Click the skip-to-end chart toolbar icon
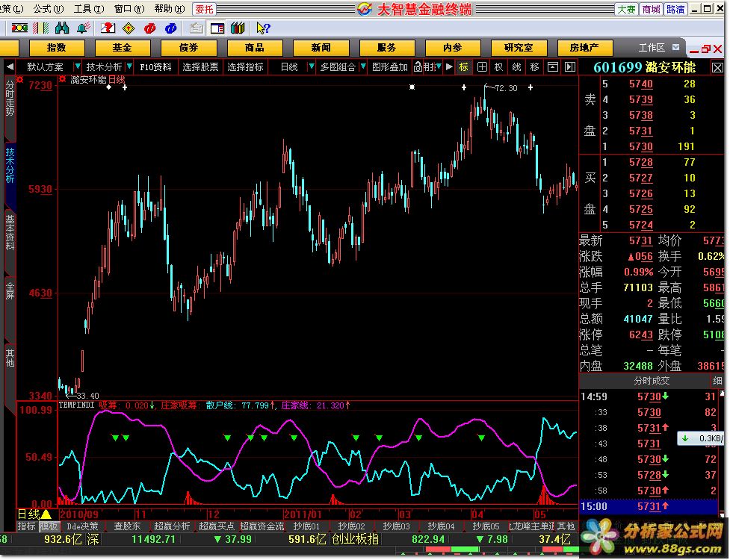This screenshot has height=560, width=730. point(570,67)
